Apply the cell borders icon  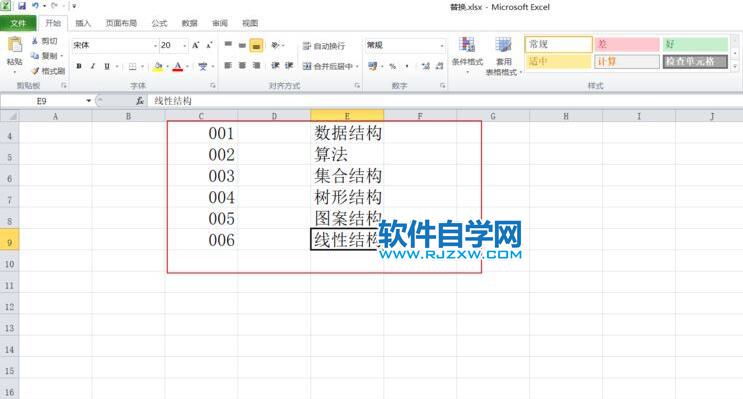point(133,66)
